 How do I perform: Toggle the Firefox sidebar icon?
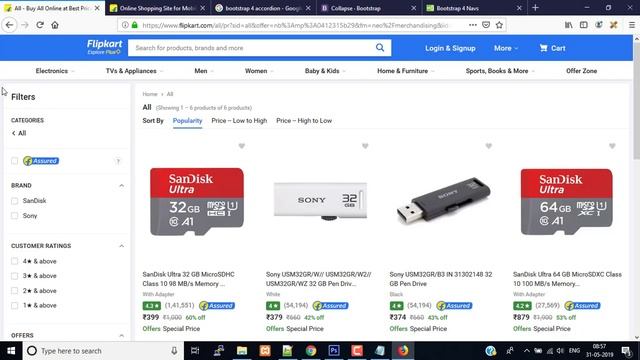coord(584,25)
